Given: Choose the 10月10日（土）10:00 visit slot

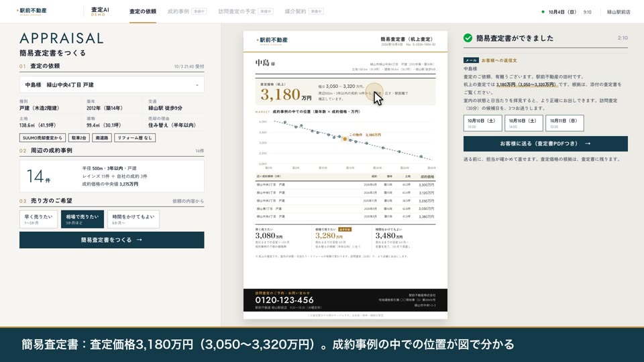Looking at the screenshot, I should (x=482, y=123).
